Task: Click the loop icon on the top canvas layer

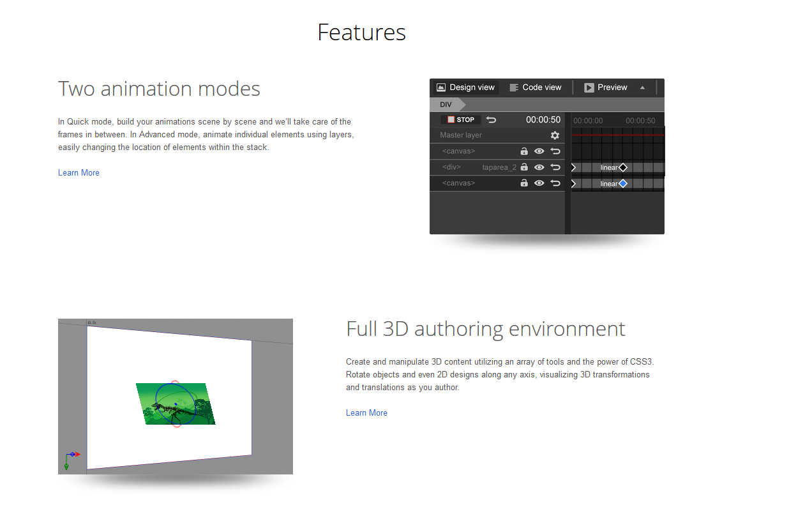Action: coord(555,151)
